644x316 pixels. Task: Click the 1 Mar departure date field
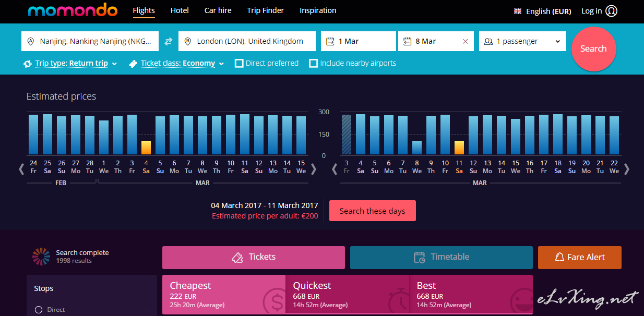click(x=359, y=41)
